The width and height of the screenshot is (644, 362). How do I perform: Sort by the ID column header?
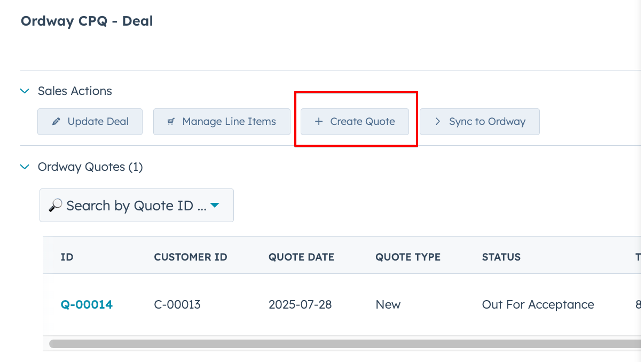tap(67, 257)
